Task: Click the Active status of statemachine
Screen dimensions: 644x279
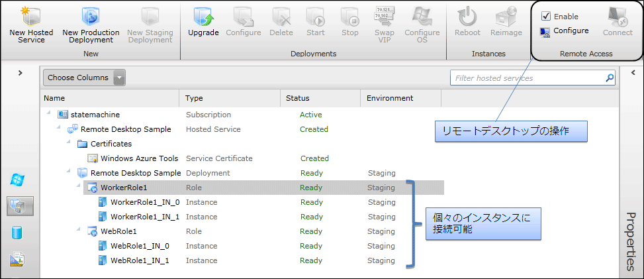Action: [311, 115]
